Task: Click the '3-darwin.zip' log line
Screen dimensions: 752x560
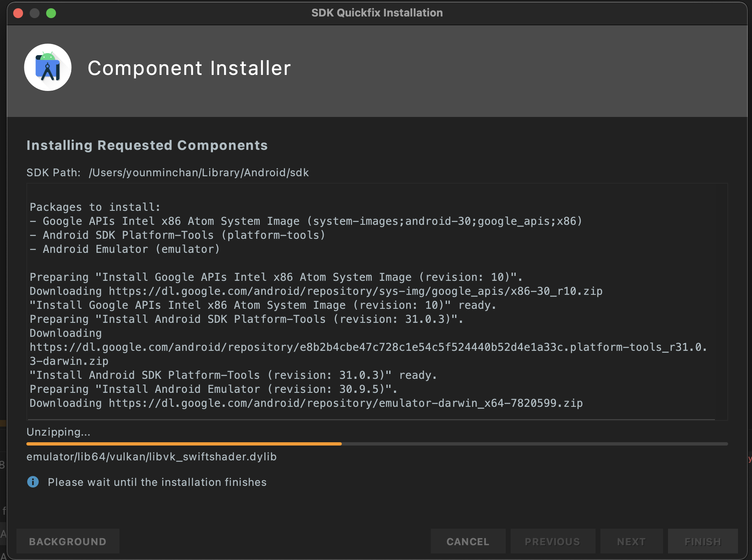Action: coord(69,361)
